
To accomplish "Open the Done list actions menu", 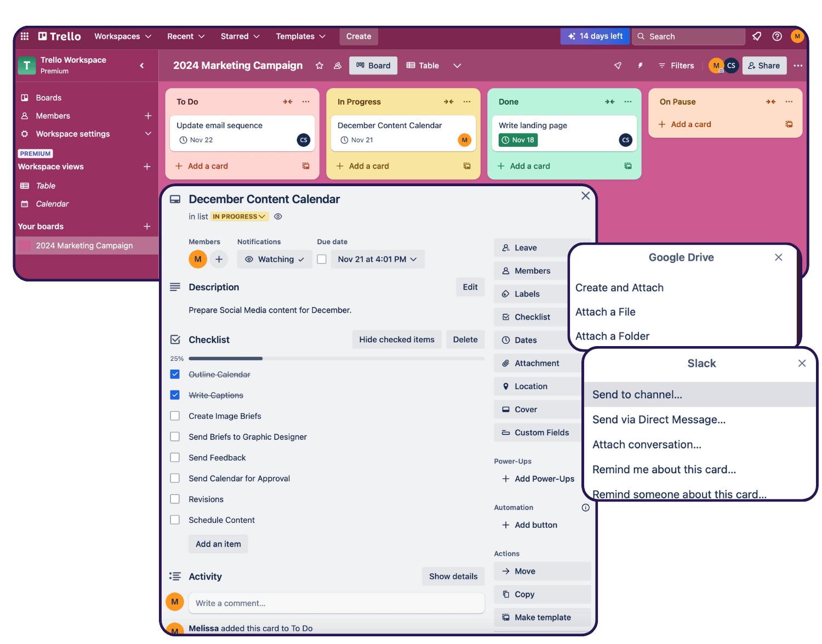I will coord(628,102).
